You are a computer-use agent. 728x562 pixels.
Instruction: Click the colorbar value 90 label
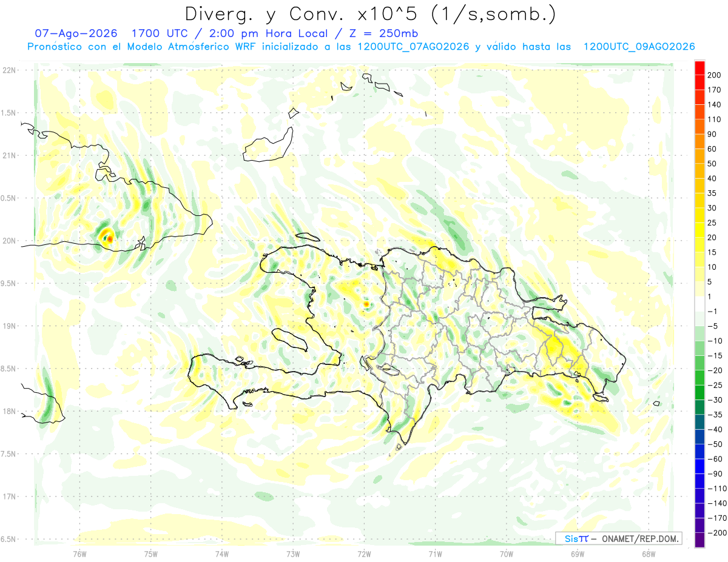713,134
